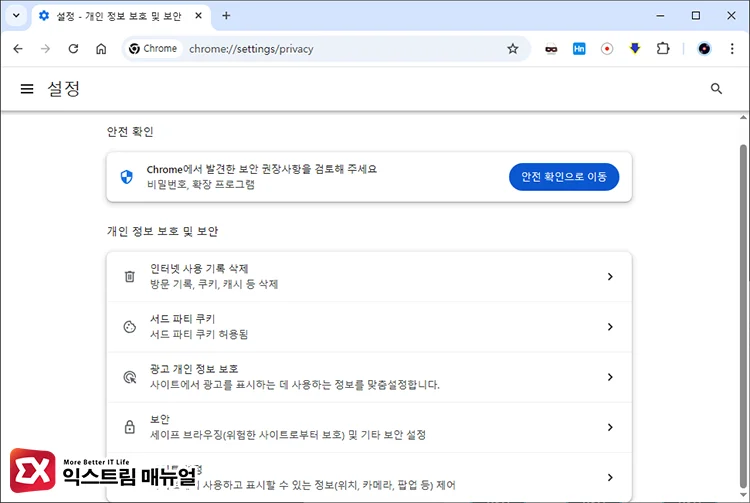Open the home page icon
This screenshot has width=750, height=503.
tap(101, 49)
